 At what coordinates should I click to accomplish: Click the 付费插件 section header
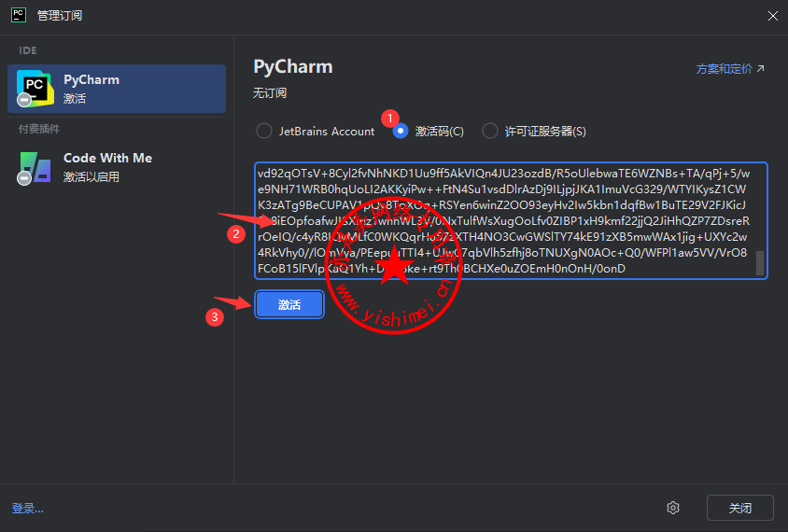[x=39, y=129]
